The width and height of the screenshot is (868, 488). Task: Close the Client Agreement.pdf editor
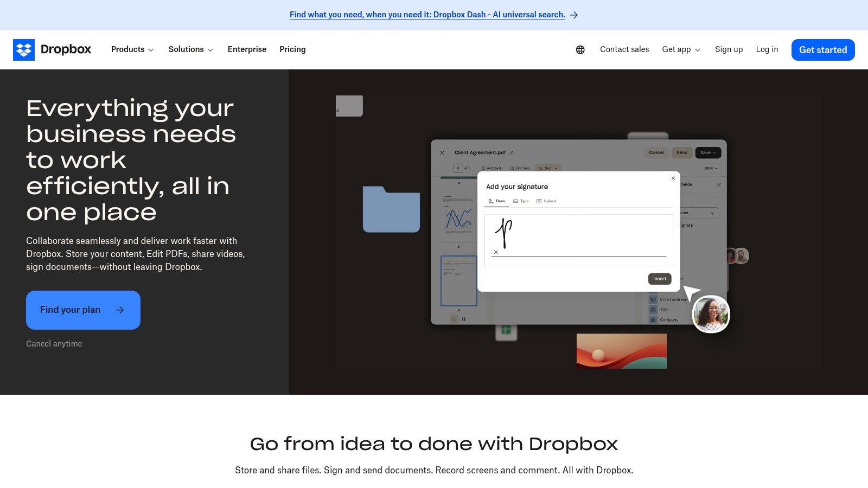442,153
